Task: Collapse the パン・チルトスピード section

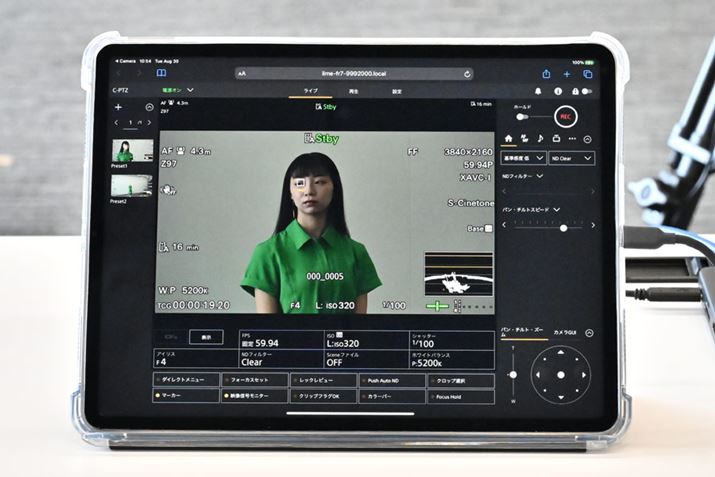Action: pos(556,210)
